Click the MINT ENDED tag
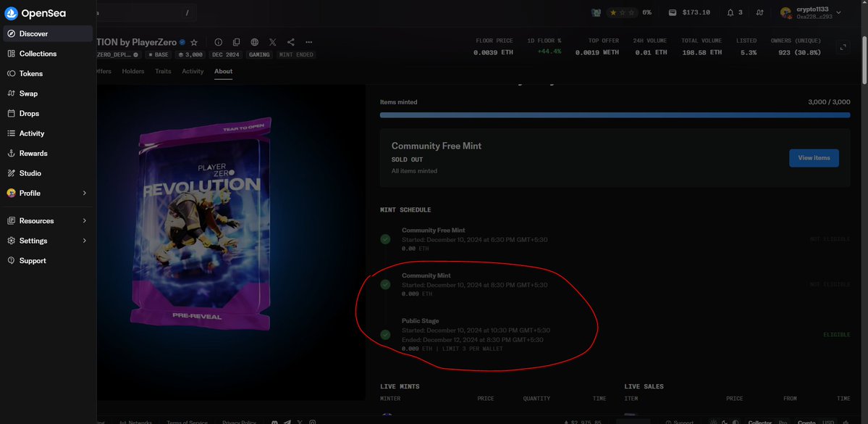 pos(296,55)
